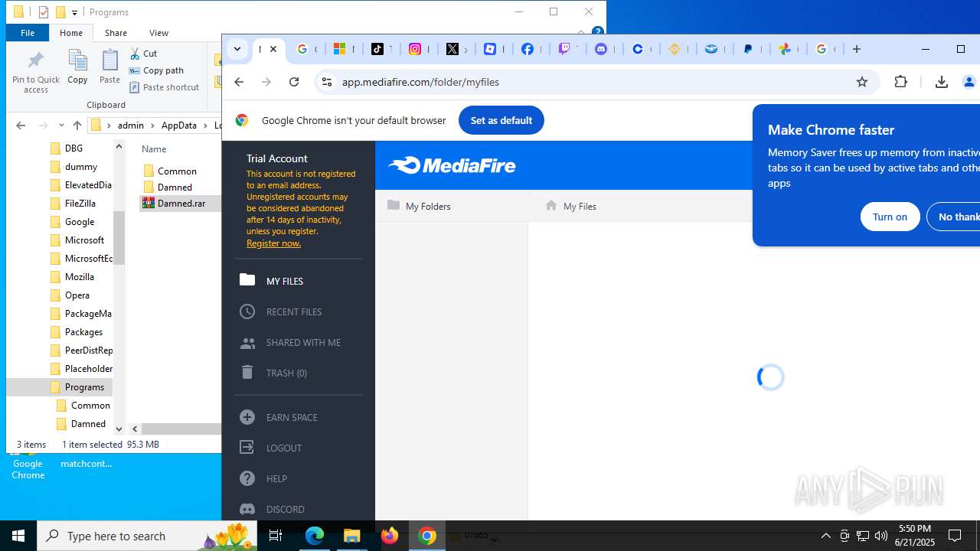
Task: Switch to View ribbon tab
Action: point(158,33)
